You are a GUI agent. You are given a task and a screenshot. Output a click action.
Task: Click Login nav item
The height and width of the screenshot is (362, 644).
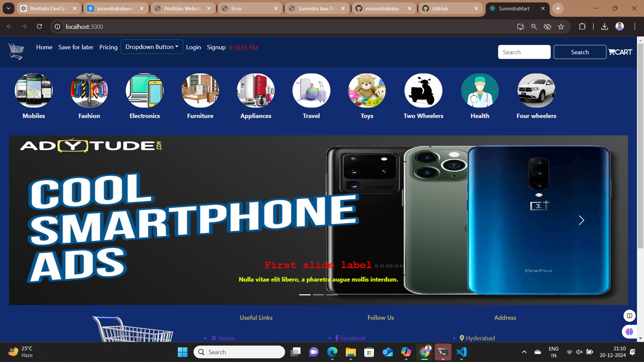194,47
